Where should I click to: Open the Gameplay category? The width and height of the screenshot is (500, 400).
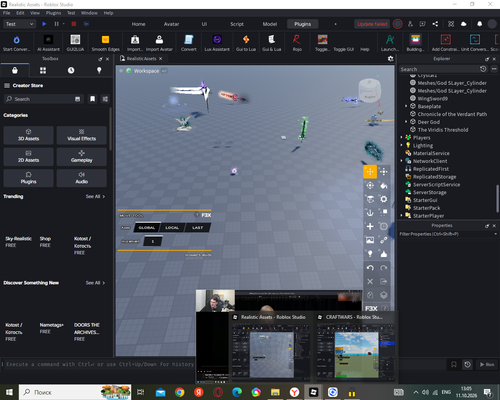[82, 156]
